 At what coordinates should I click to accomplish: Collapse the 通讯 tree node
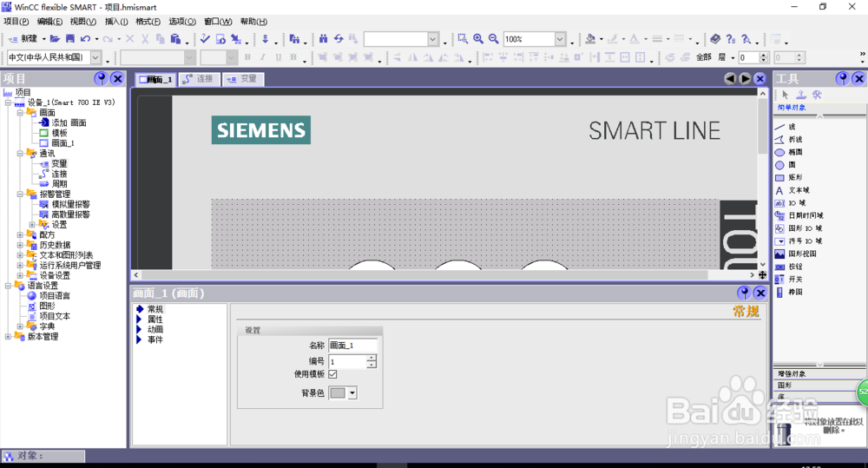[x=20, y=154]
